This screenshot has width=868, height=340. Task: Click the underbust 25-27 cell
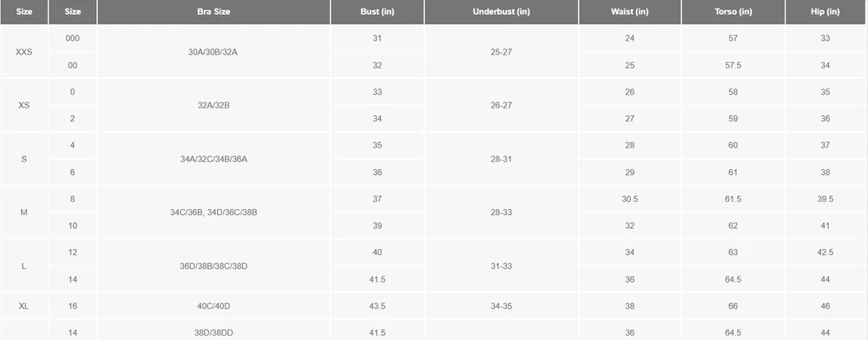pyautogui.click(x=501, y=51)
